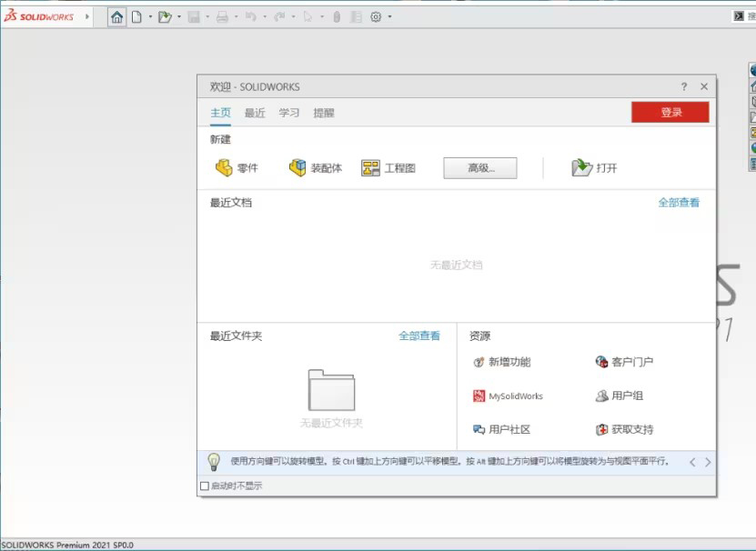
Task: Show the previous tip arrow
Action: point(692,462)
